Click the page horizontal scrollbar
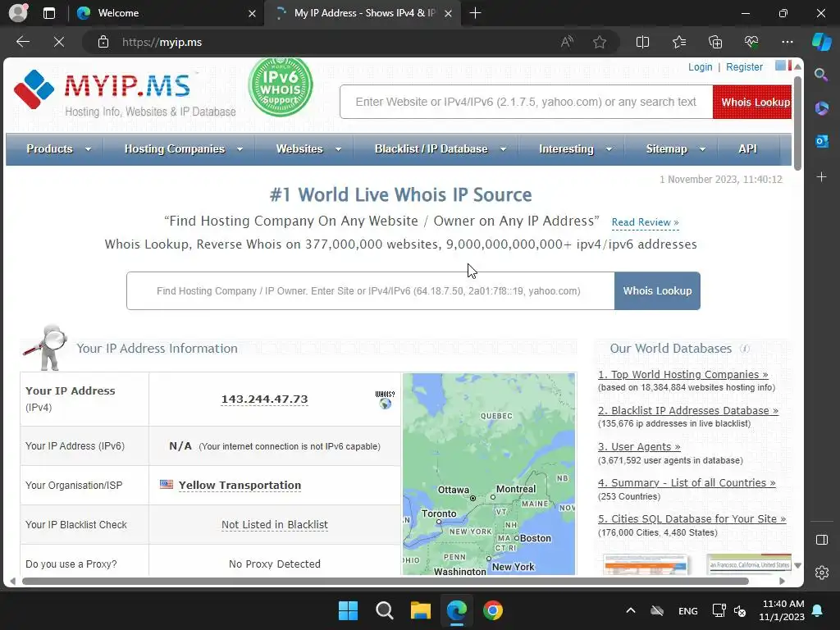 [x=385, y=582]
